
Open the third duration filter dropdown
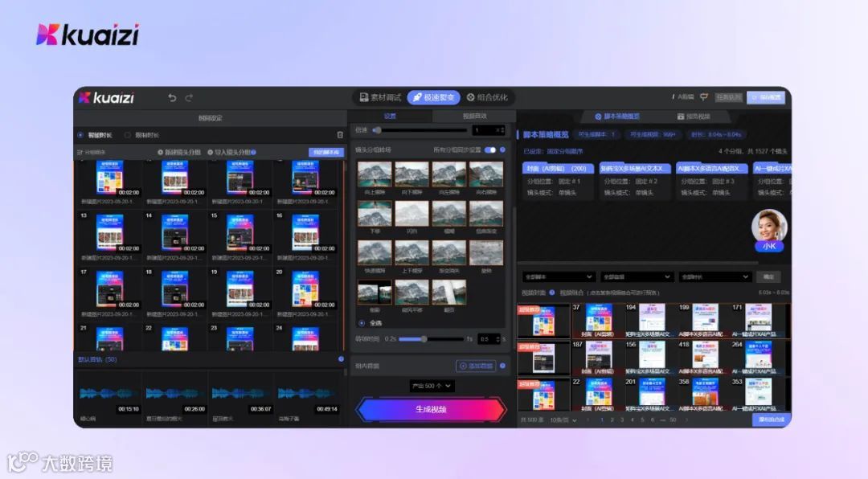pyautogui.click(x=714, y=276)
